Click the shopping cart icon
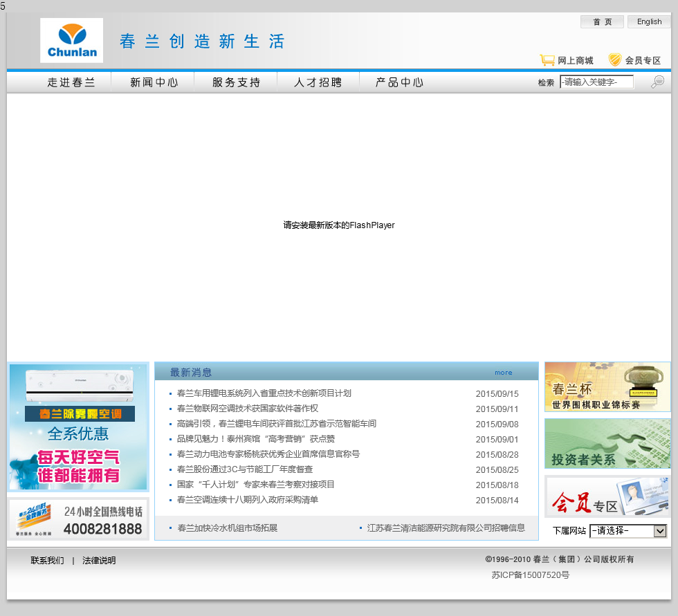678x616 pixels. 547,60
